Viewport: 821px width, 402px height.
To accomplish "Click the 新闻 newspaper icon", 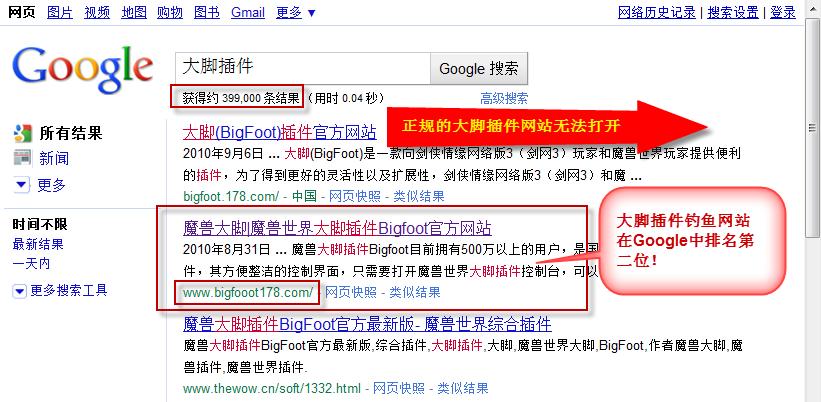I will pyautogui.click(x=23, y=158).
